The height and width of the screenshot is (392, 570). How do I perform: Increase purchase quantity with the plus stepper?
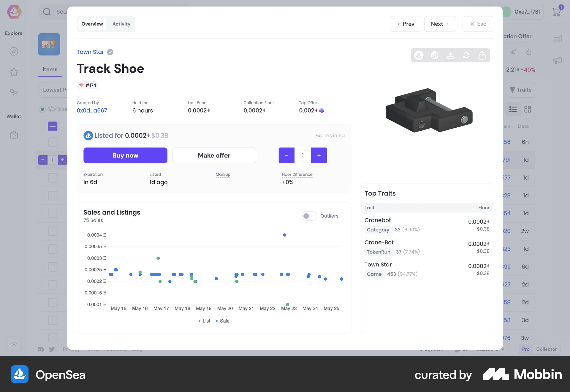pyautogui.click(x=319, y=155)
